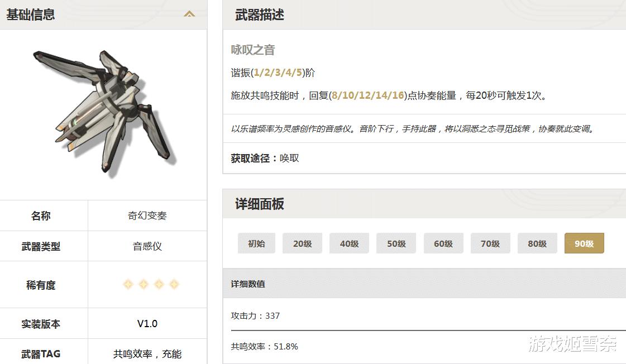
Task: Click the 共鸣效率，充能 weapon tag
Action: pos(147,353)
